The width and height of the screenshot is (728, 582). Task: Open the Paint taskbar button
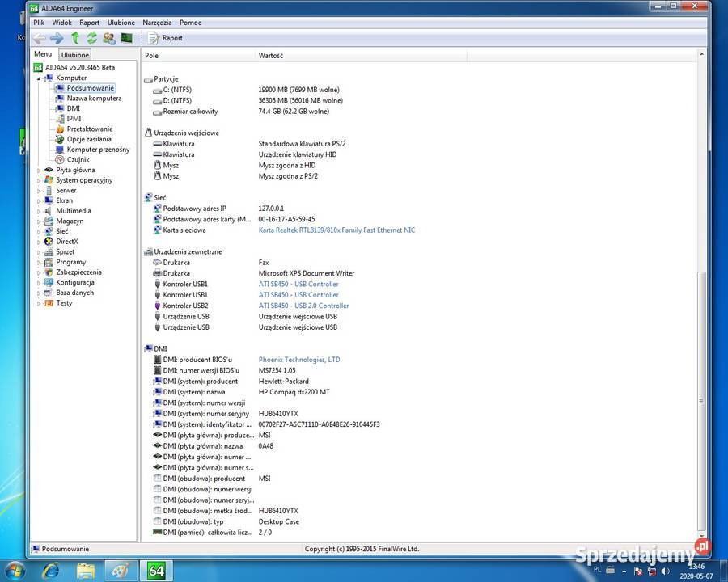121,571
